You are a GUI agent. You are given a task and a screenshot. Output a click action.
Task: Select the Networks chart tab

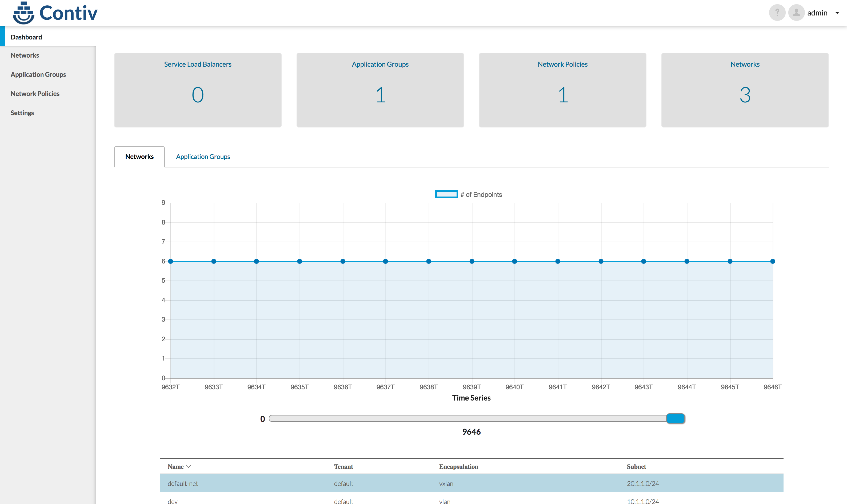pyautogui.click(x=139, y=157)
